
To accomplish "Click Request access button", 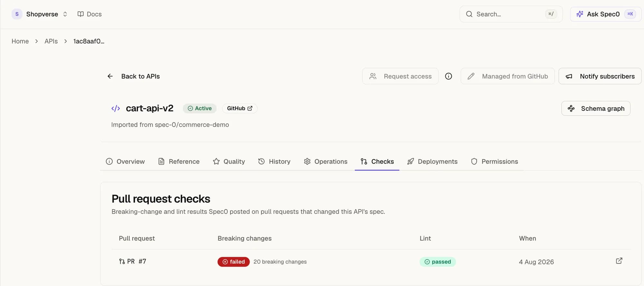I will click(400, 76).
